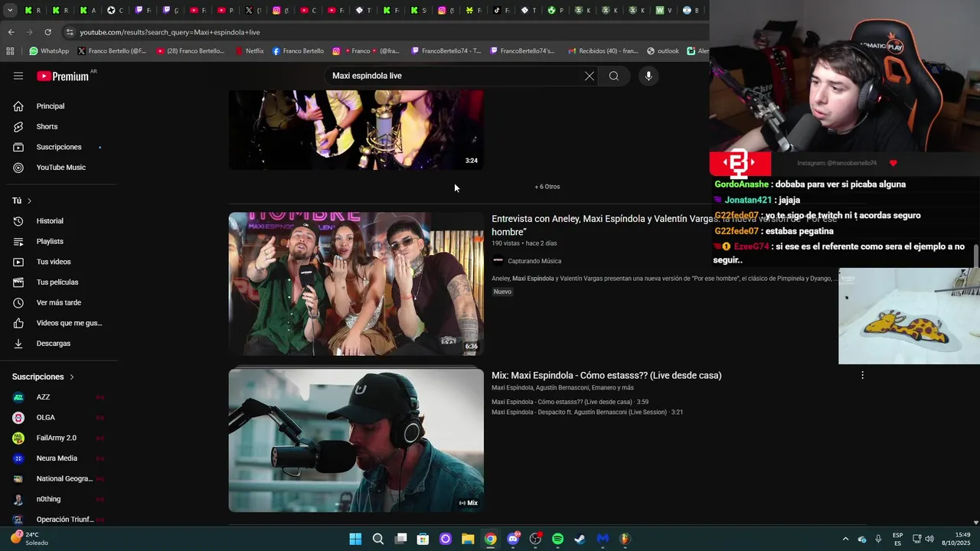Open Steam from the taskbar
The width and height of the screenshot is (980, 551).
click(580, 539)
